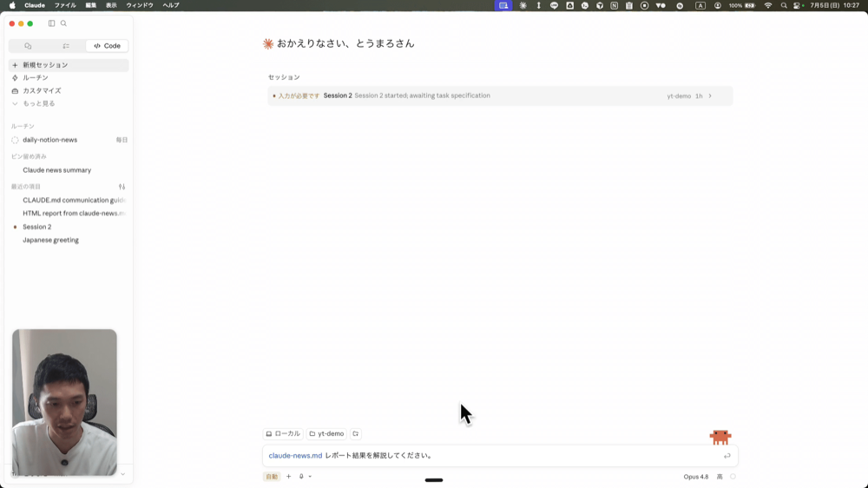Open the ファイル menu

(65, 5)
